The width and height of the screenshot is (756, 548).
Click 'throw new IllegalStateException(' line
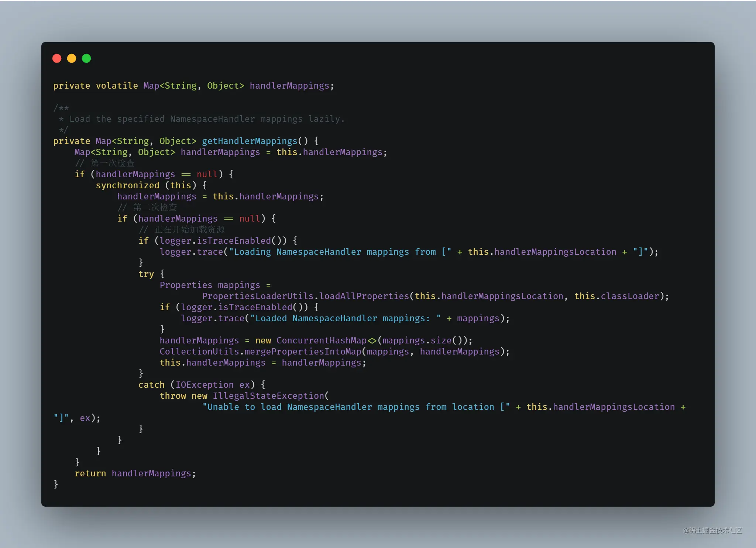click(244, 396)
